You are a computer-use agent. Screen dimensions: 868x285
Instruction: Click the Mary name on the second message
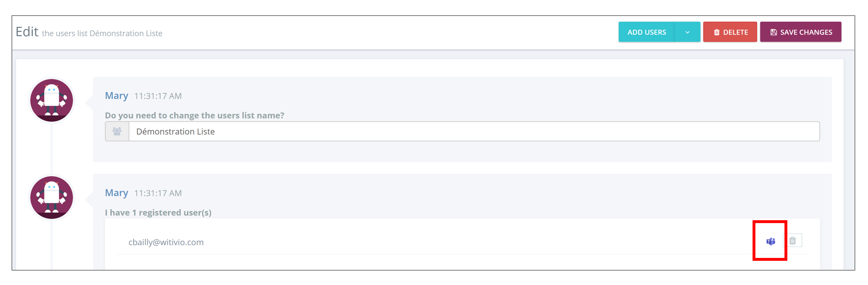pyautogui.click(x=116, y=193)
